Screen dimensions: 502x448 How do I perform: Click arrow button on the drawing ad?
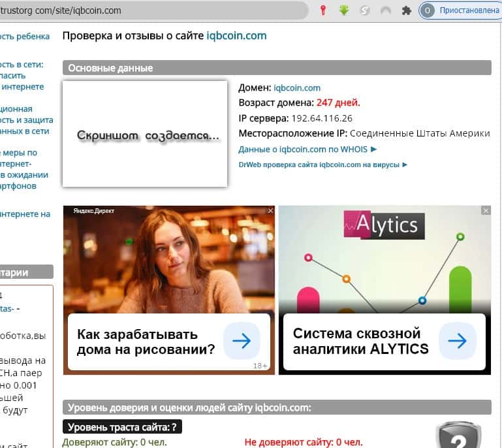click(x=242, y=341)
